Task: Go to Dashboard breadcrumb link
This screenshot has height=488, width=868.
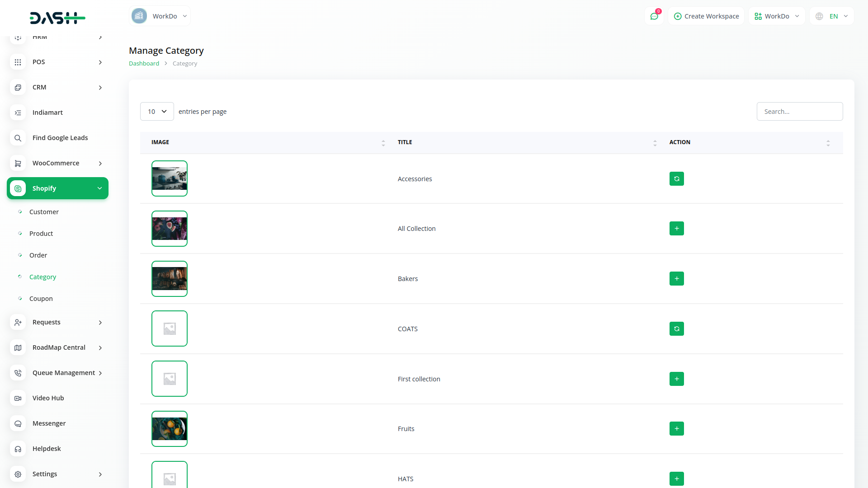Action: (x=144, y=64)
